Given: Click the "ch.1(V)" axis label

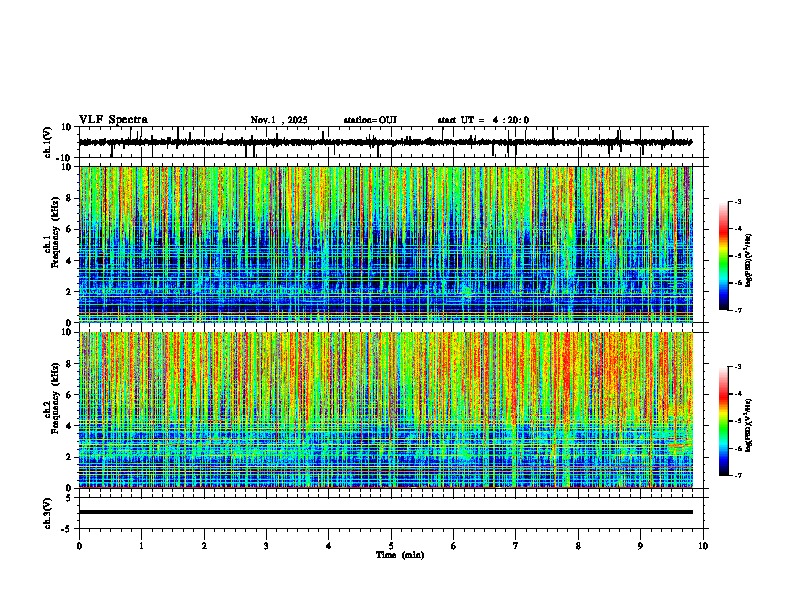Looking at the screenshot, I should pyautogui.click(x=48, y=142).
